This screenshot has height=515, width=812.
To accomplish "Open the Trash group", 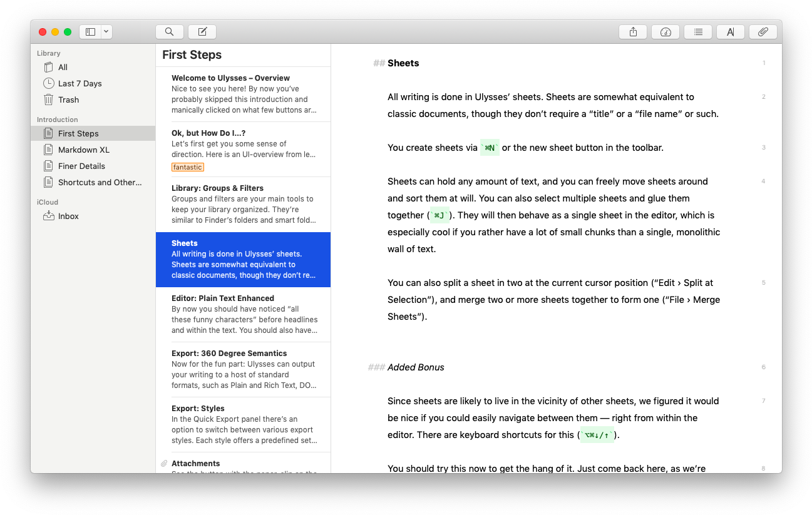I will [x=93, y=99].
